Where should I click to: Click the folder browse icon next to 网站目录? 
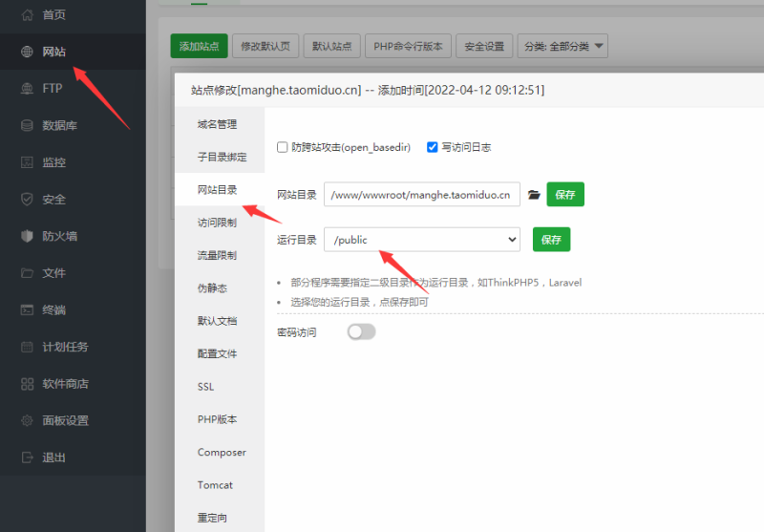(534, 195)
